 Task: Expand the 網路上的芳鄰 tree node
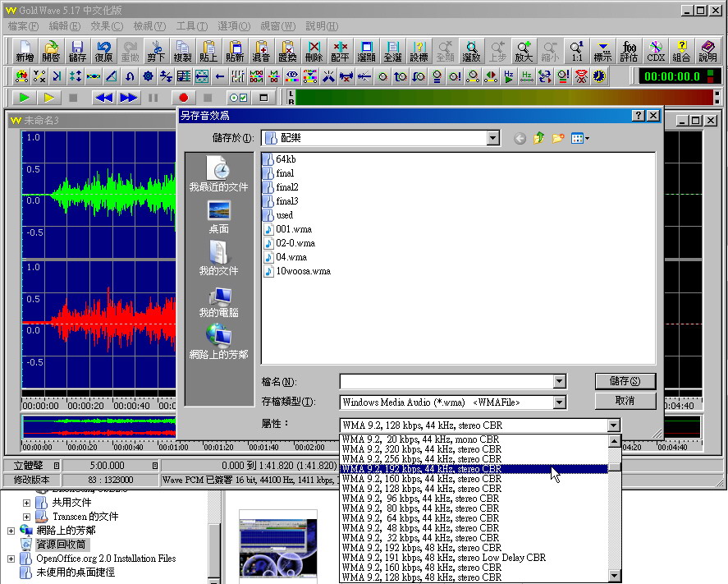pyautogui.click(x=11, y=530)
